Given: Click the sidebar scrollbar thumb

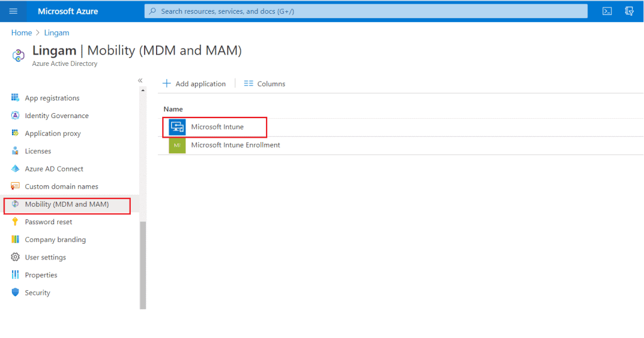Looking at the screenshot, I should (143, 265).
